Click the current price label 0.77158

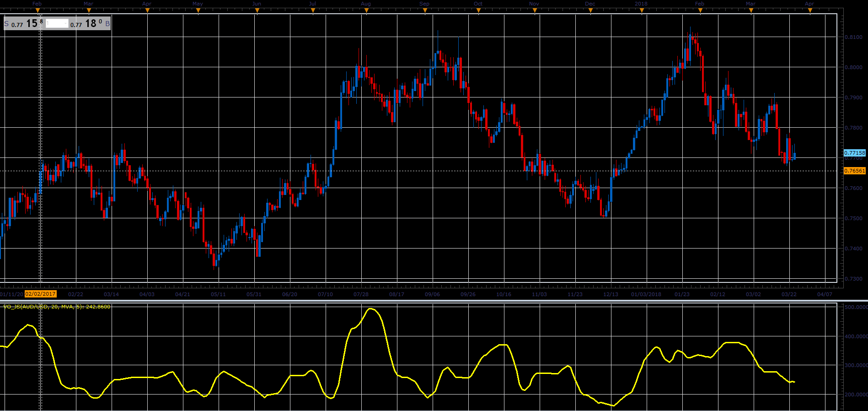[854, 153]
